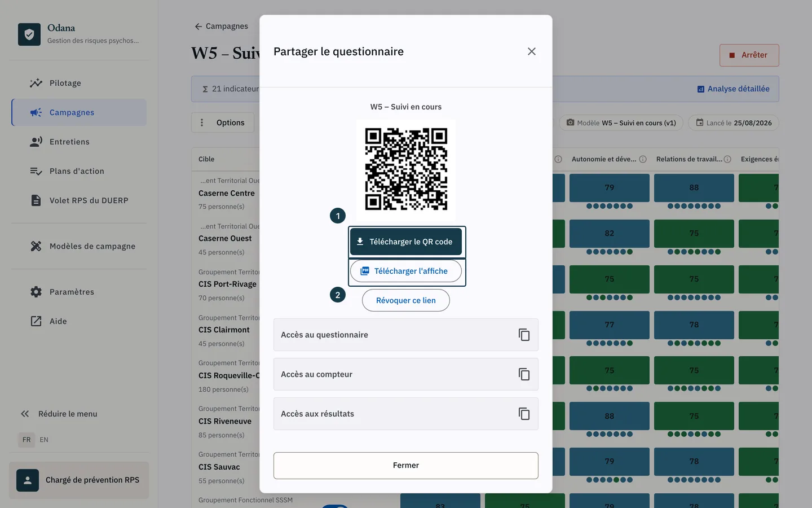Click CIS Clairmont Relations score 78
Viewport: 812px width, 508px height.
pos(694,325)
